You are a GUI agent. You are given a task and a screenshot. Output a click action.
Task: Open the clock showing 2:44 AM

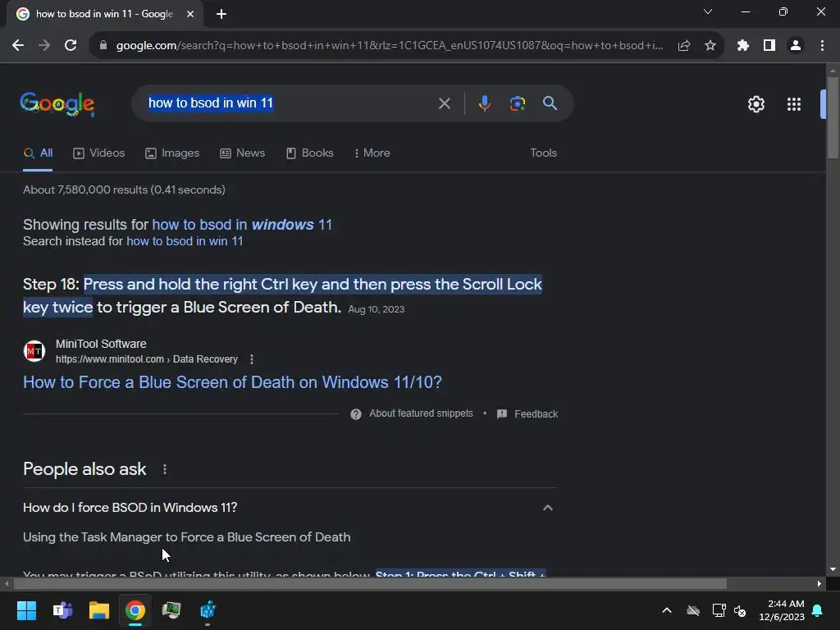[x=782, y=610]
